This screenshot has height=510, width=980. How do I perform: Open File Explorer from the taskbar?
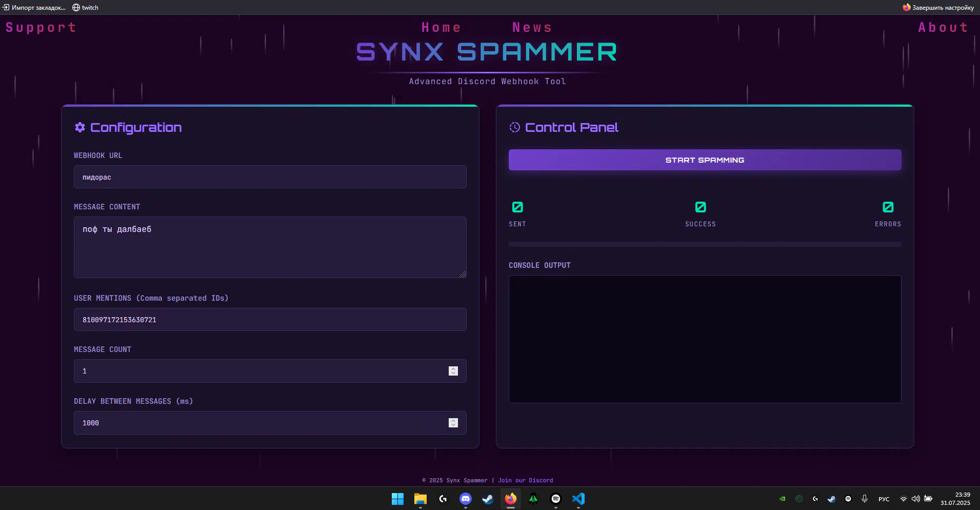click(421, 499)
